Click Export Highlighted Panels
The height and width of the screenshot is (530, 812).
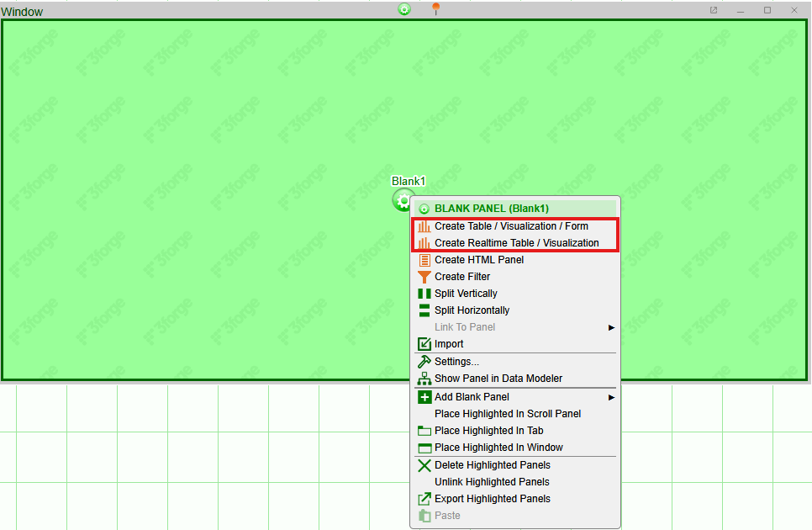(492, 499)
